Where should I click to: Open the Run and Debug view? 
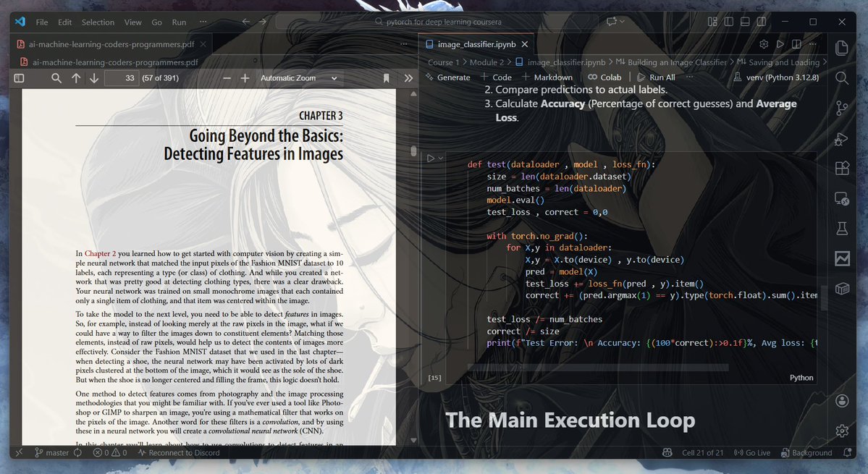(x=842, y=138)
